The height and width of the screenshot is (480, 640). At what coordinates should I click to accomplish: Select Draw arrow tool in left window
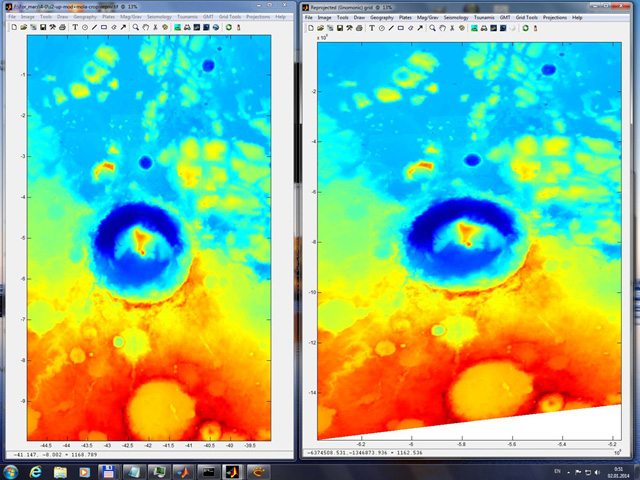point(123,27)
